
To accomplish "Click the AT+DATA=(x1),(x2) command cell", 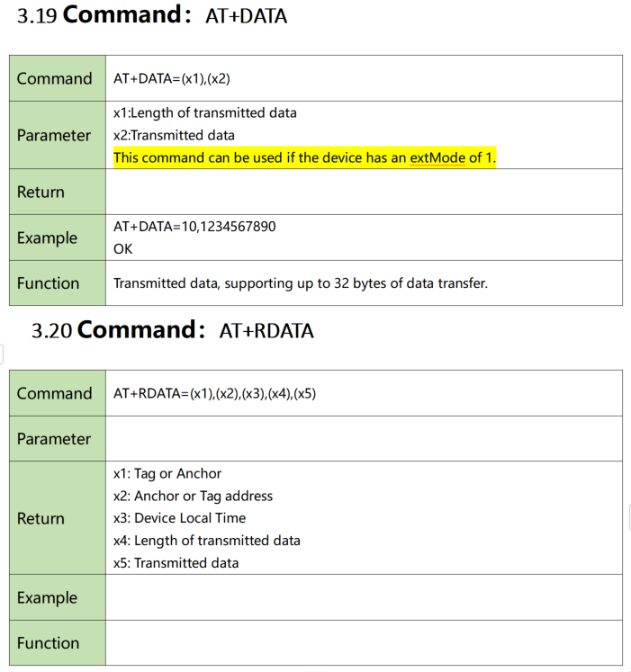I will (364, 78).
